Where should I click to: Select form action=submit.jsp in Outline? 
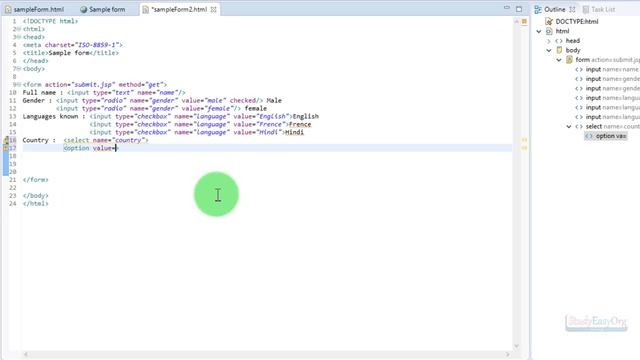coord(607,60)
